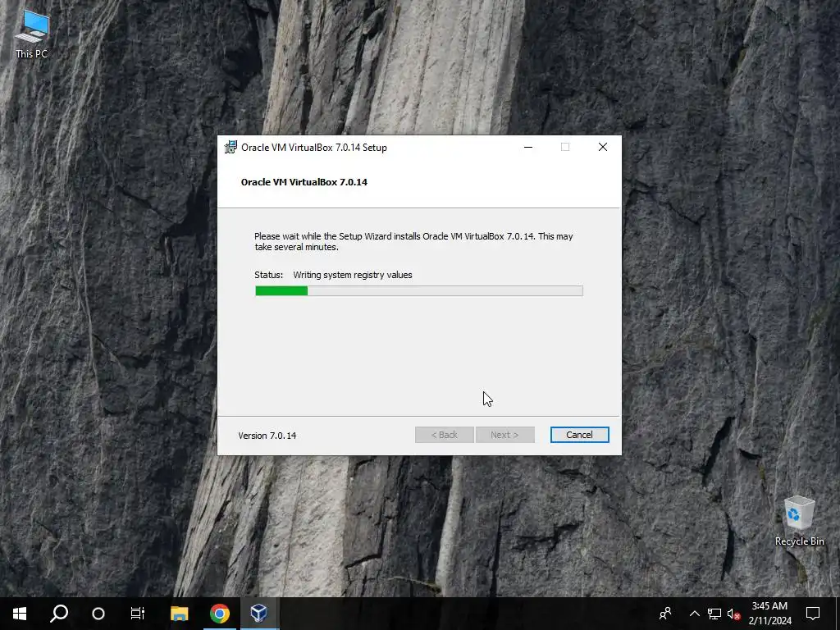Click the 'Version 7.0.14' label
This screenshot has height=630, width=840.
(x=267, y=436)
